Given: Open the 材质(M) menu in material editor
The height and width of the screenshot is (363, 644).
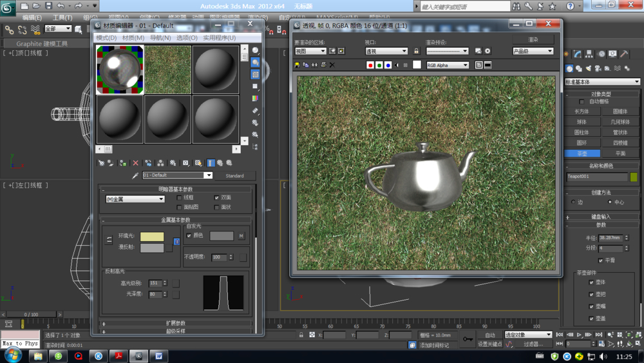Looking at the screenshot, I should click(133, 38).
